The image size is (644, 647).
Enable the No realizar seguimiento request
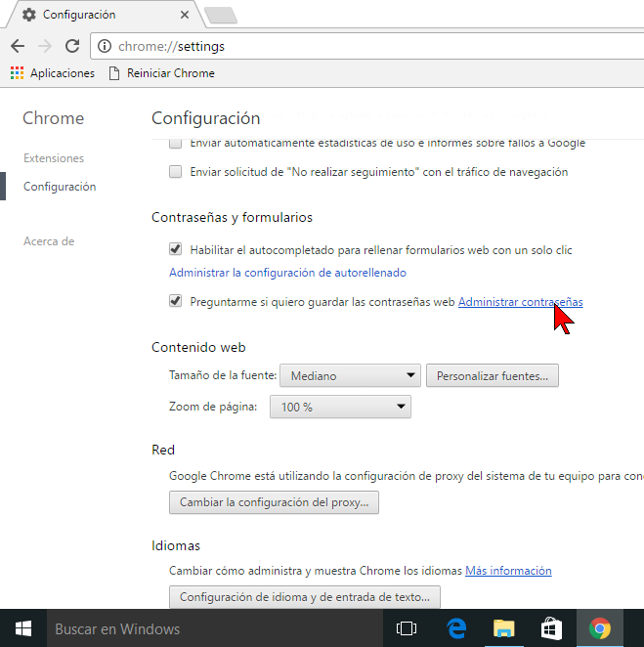[x=175, y=171]
